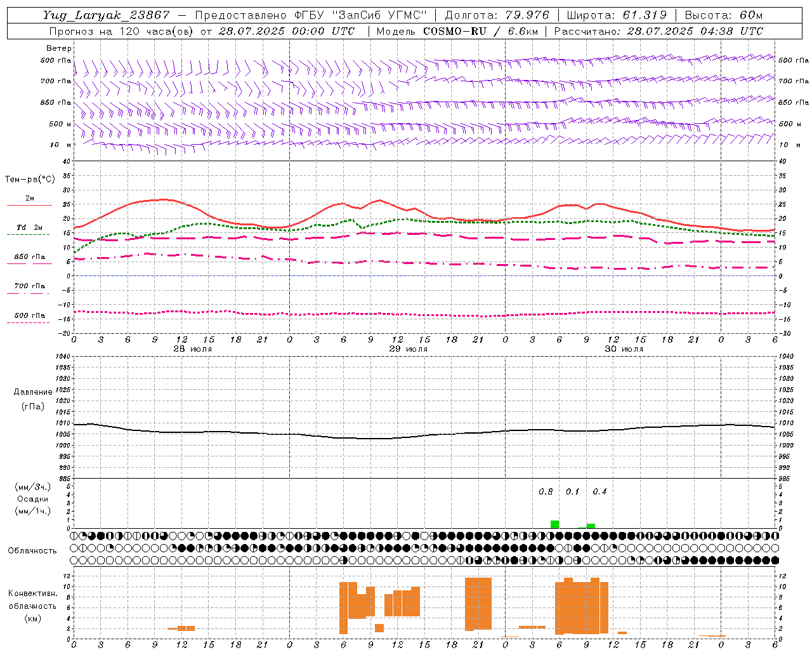Select the longitude value 'Долгота: 79.976'
Screen dimensions: 812x650
pyautogui.click(x=497, y=15)
